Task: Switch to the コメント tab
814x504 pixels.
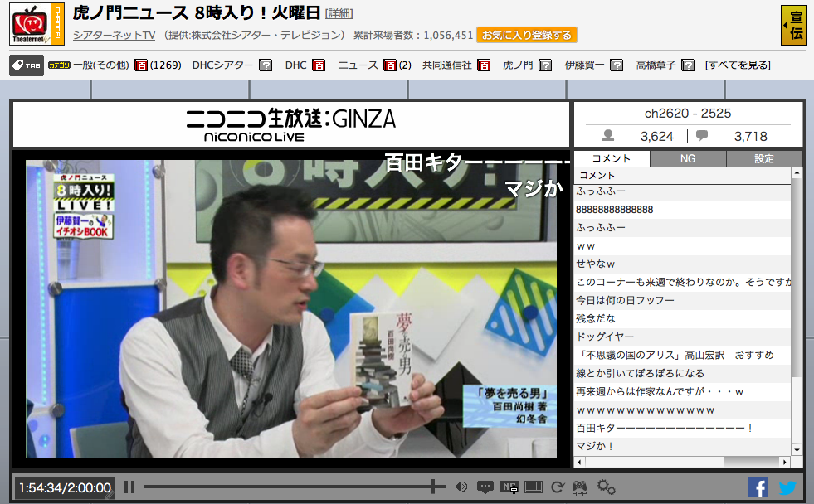Action: pyautogui.click(x=612, y=158)
